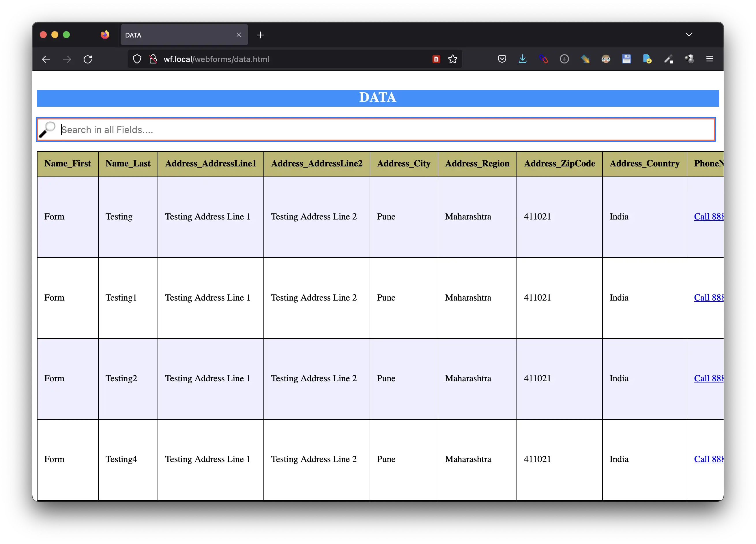Open a new tab with the plus button

(x=261, y=35)
